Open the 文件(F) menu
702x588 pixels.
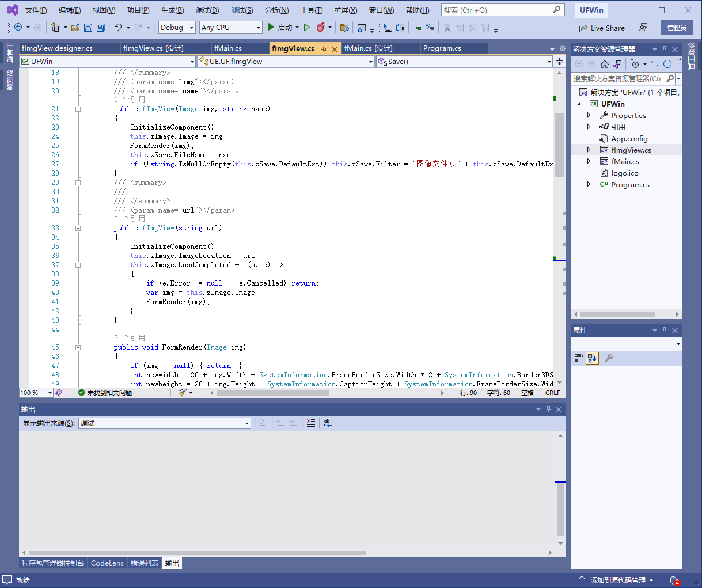(36, 10)
